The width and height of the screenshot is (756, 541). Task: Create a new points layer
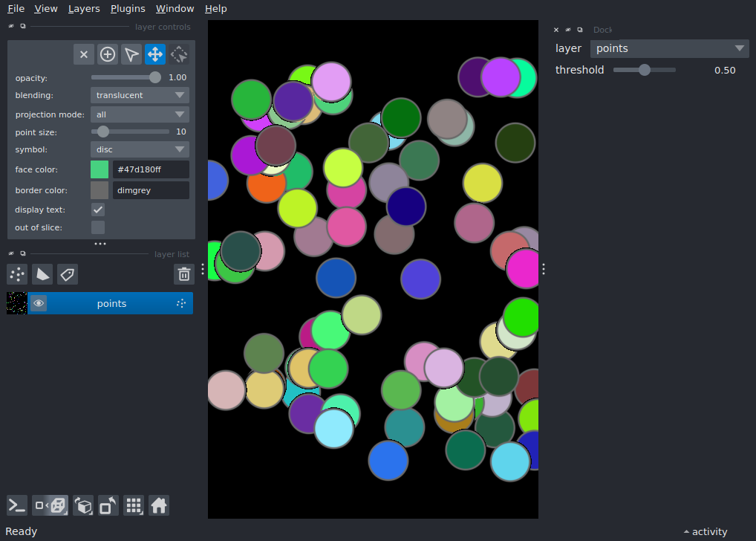tap(17, 274)
